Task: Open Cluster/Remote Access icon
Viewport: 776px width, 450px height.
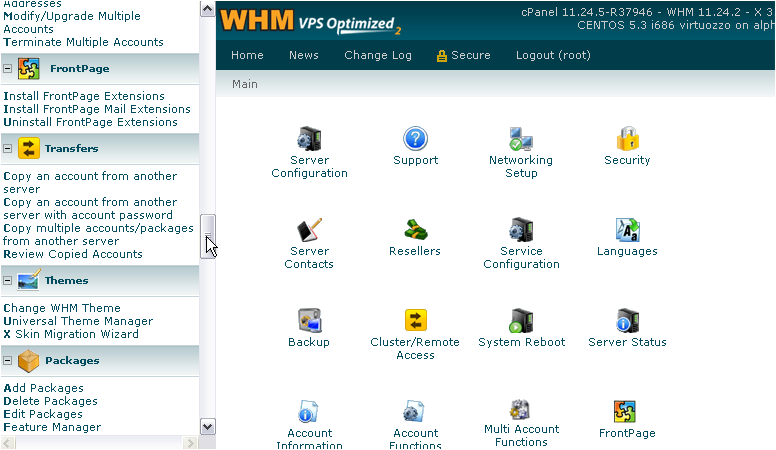Action: click(415, 320)
